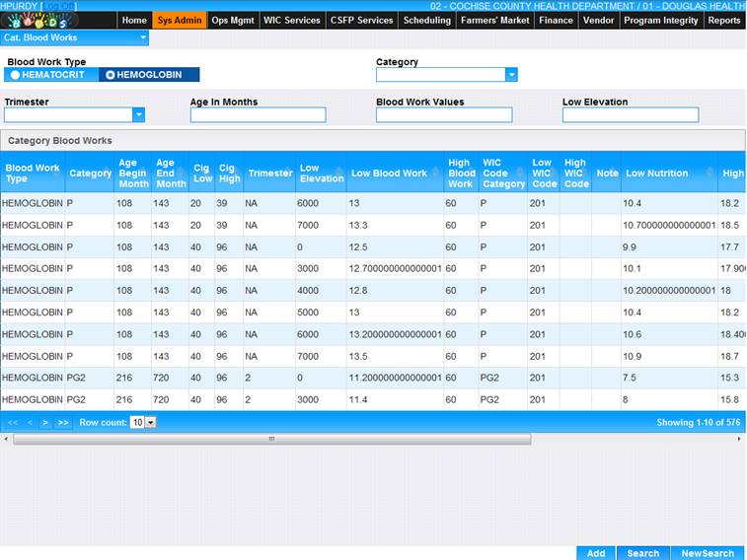Sort by Blood Work Type column
Viewport: 747px width, 560px height.
pyautogui.click(x=33, y=174)
